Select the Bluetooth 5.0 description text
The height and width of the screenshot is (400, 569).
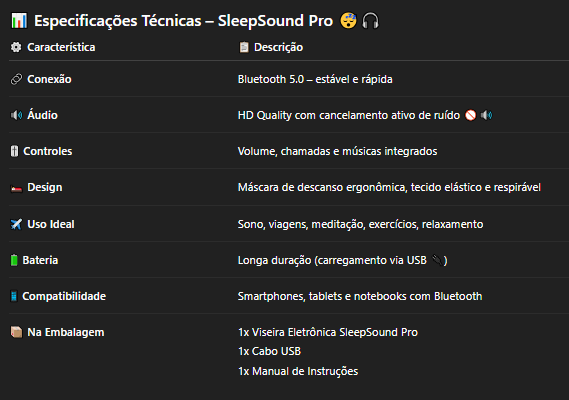point(315,79)
